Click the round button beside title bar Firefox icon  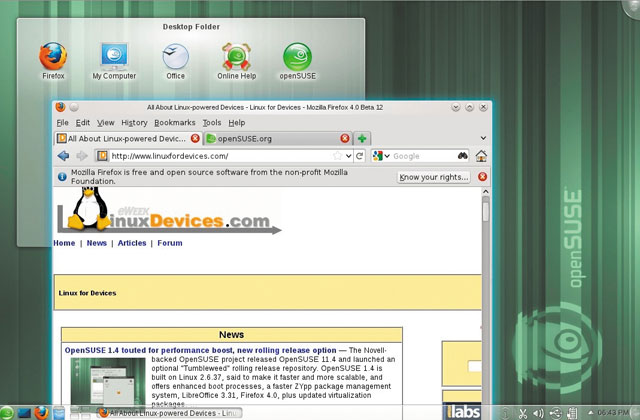74,107
